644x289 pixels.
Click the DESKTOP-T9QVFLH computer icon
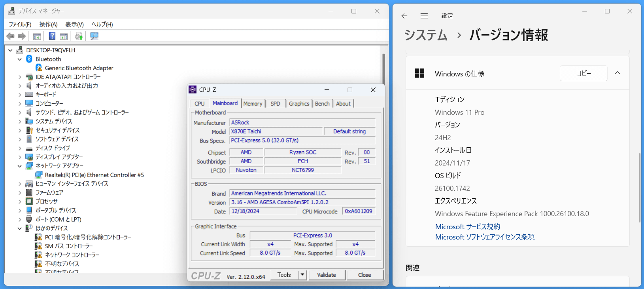coord(20,50)
